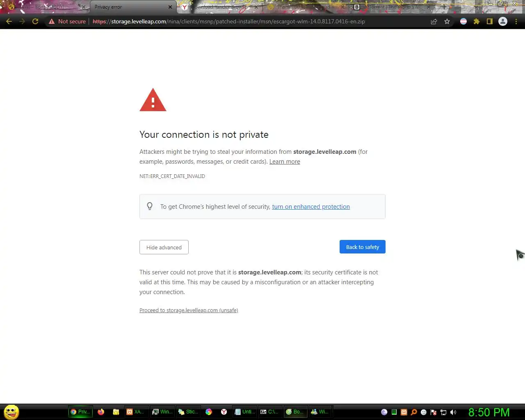Click the Hide advanced button
This screenshot has height=420, width=525.
point(164,247)
